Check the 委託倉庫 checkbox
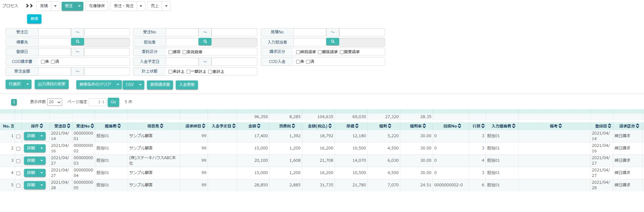 (184, 52)
